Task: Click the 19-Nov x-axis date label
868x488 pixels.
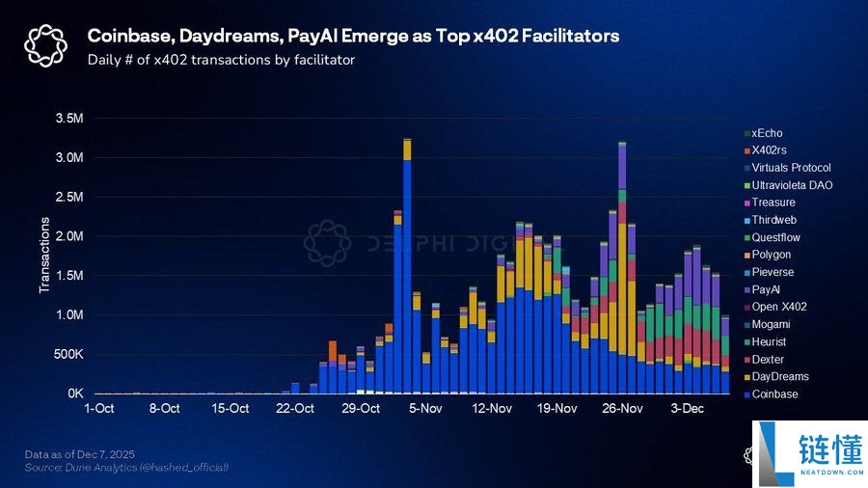Action: coord(556,409)
